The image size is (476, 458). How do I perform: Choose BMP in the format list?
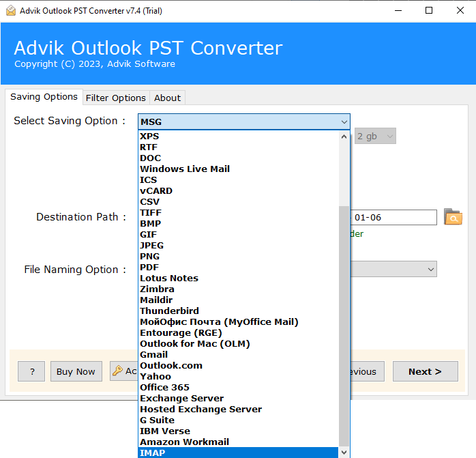point(238,224)
